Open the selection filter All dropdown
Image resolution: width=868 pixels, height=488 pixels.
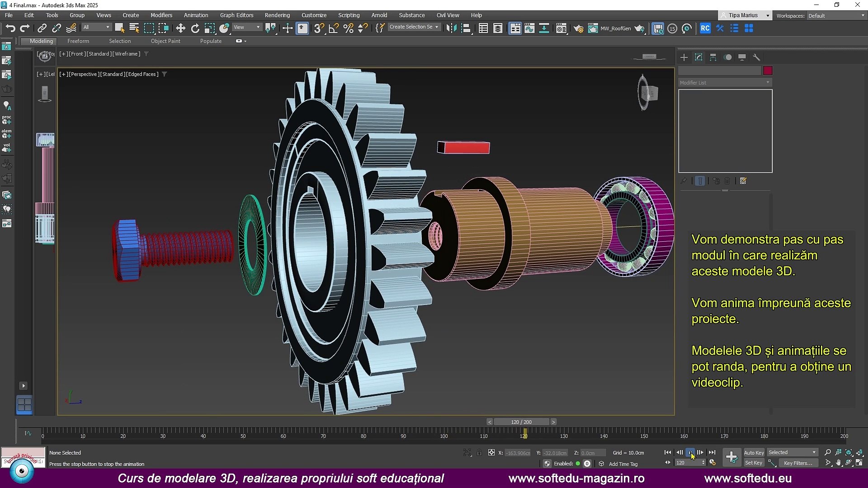coord(96,27)
